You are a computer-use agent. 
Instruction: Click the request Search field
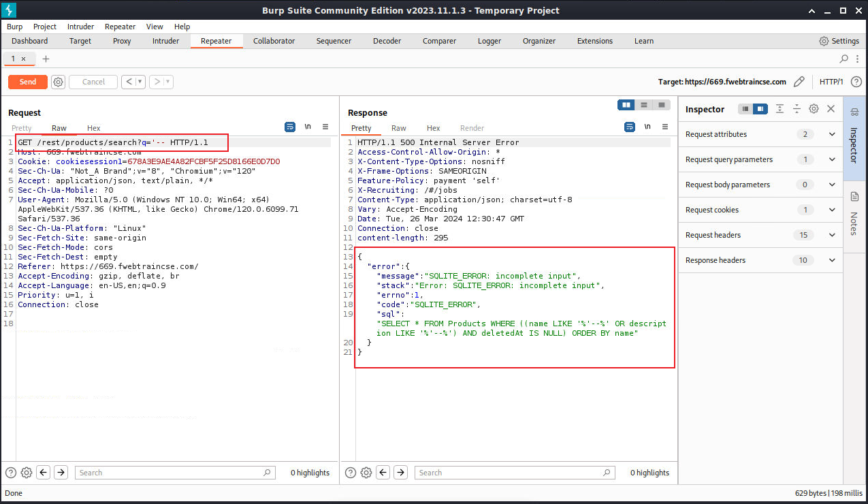[x=176, y=473]
